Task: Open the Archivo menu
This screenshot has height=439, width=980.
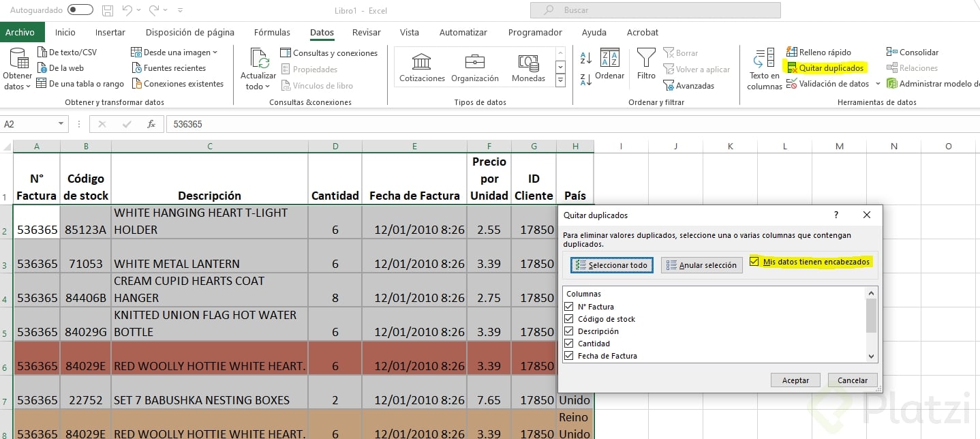Action: click(x=20, y=32)
